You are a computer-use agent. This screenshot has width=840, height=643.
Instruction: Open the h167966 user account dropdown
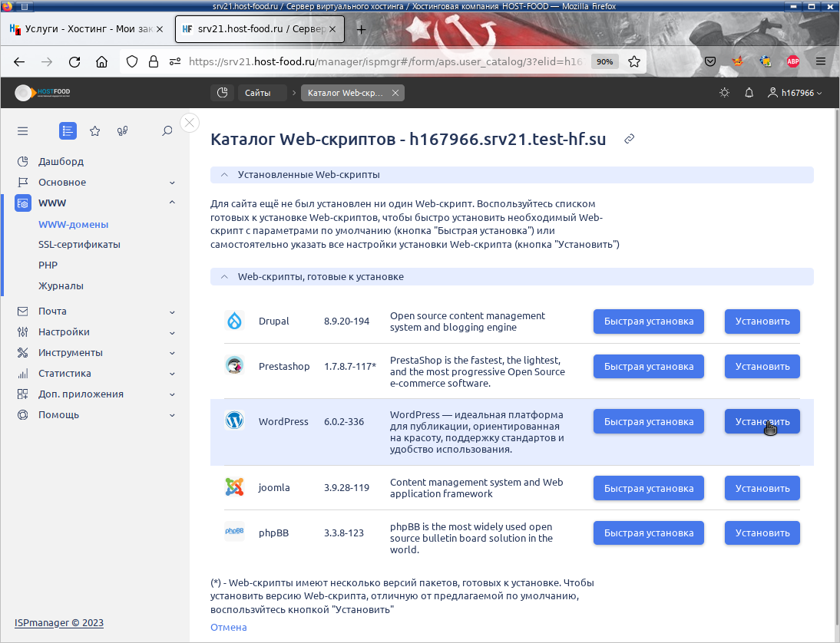pyautogui.click(x=795, y=93)
